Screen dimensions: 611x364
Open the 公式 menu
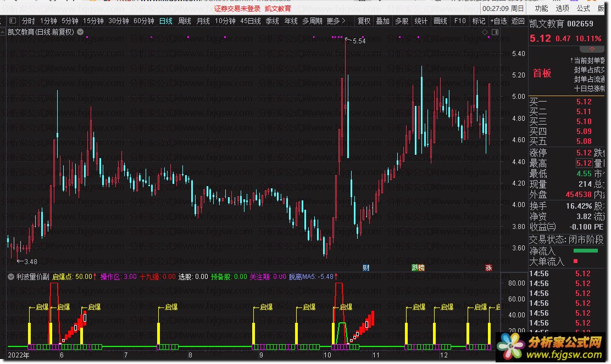coord(584,8)
